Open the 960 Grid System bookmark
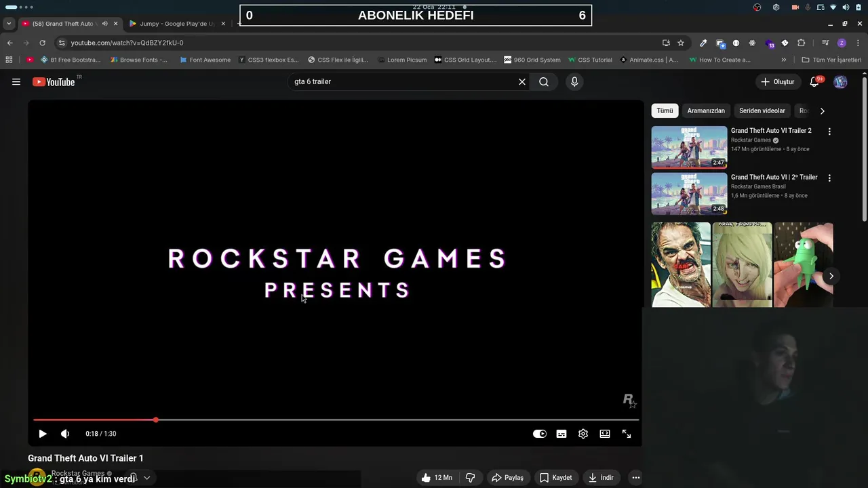 (532, 60)
